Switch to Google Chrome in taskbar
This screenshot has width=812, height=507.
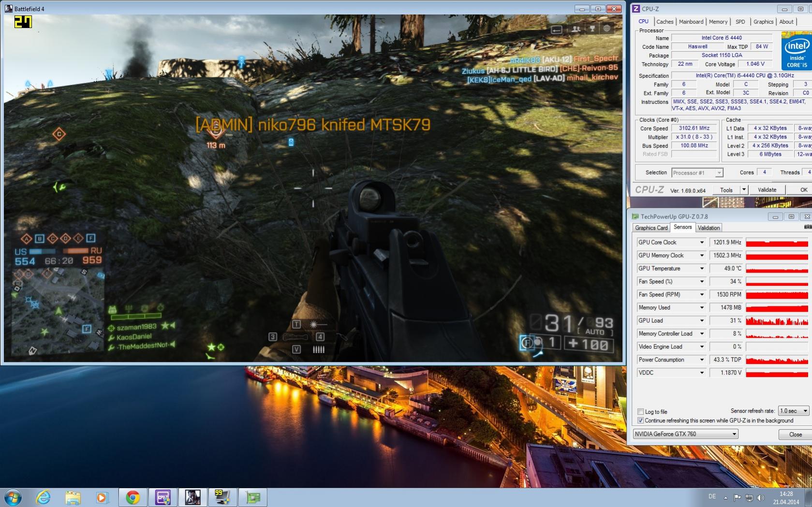coord(133,497)
